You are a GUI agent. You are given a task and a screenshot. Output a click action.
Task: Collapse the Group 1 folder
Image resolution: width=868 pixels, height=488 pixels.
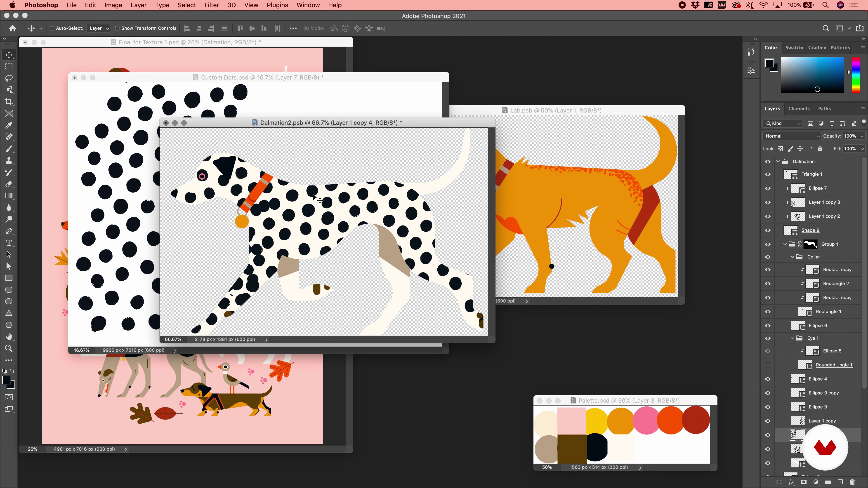(785, 244)
